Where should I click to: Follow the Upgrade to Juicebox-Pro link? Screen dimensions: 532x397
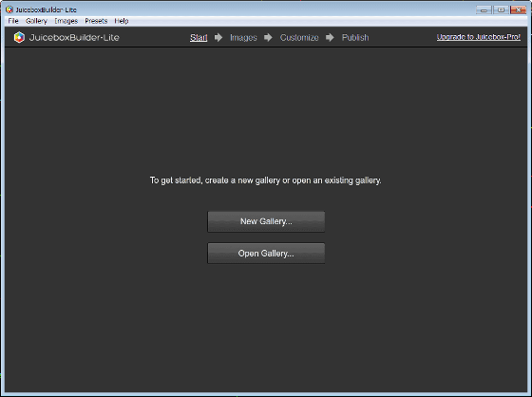[x=479, y=37]
